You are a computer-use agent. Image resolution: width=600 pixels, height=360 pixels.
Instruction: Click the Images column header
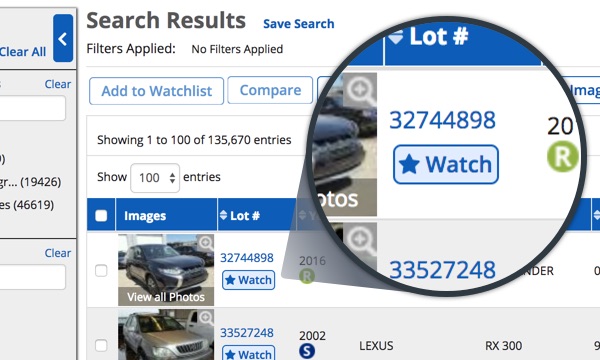tap(145, 216)
